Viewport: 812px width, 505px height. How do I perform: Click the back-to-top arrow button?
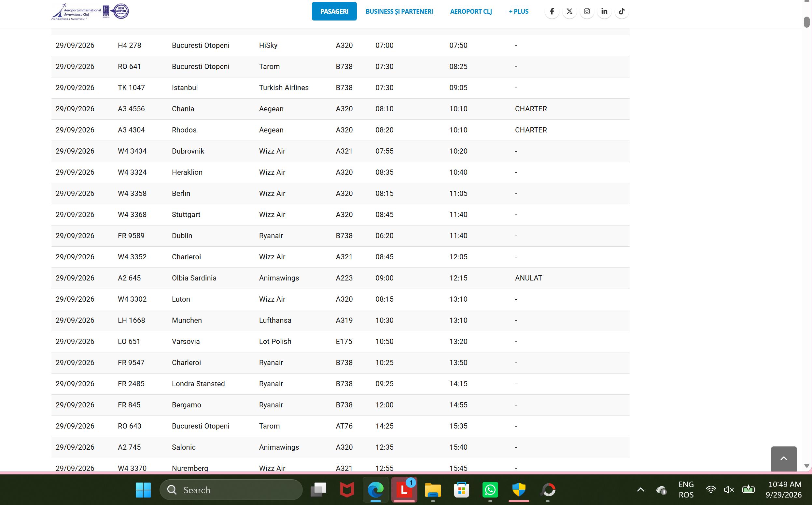coord(784,458)
